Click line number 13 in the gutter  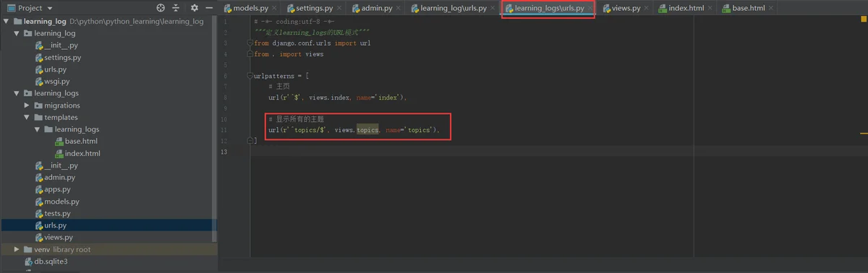(224, 152)
